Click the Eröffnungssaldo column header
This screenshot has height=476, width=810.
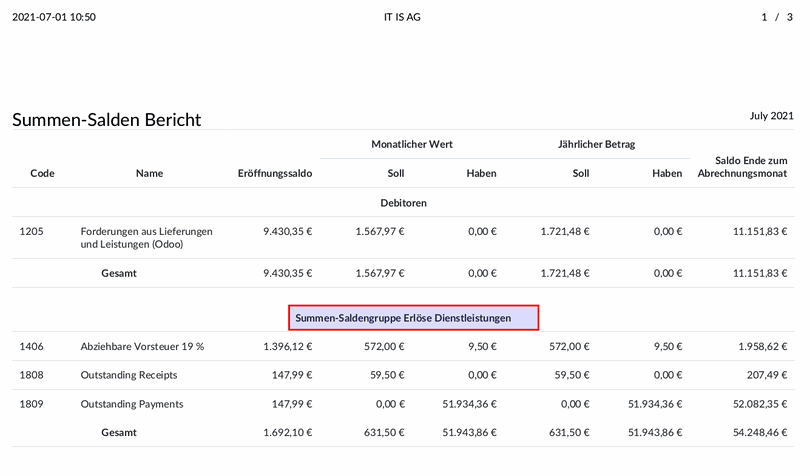(275, 173)
